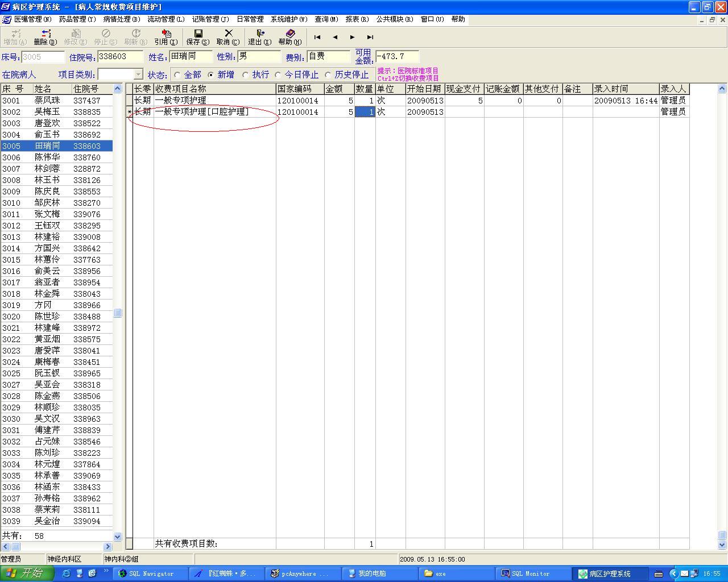This screenshot has height=582, width=728.
Task: Select the 新增 status radio button
Action: pyautogui.click(x=211, y=75)
